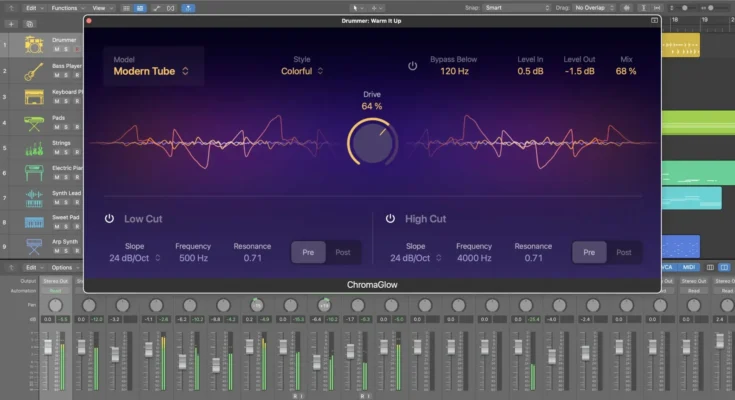
Task: Click the blue catch playhead icon
Action: [x=188, y=8]
